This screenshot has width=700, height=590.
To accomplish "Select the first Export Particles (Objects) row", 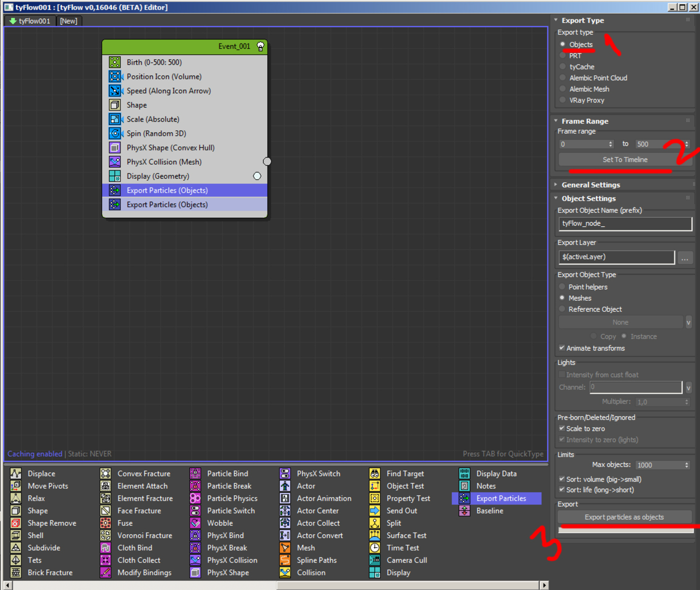I will tap(185, 190).
